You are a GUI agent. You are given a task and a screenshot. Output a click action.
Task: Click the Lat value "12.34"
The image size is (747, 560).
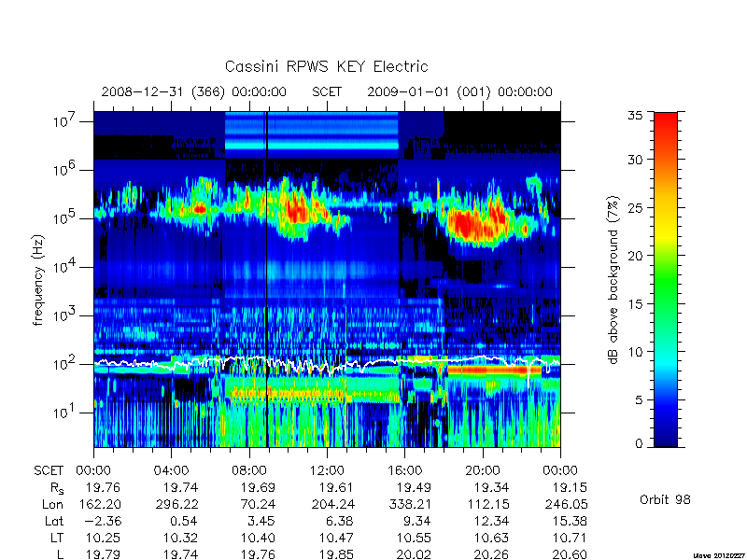(492, 522)
